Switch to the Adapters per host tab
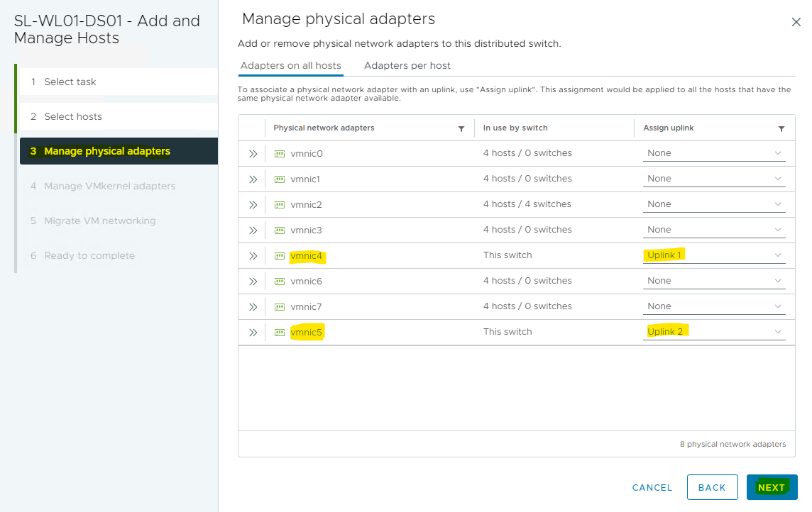The width and height of the screenshot is (812, 512). tap(407, 65)
